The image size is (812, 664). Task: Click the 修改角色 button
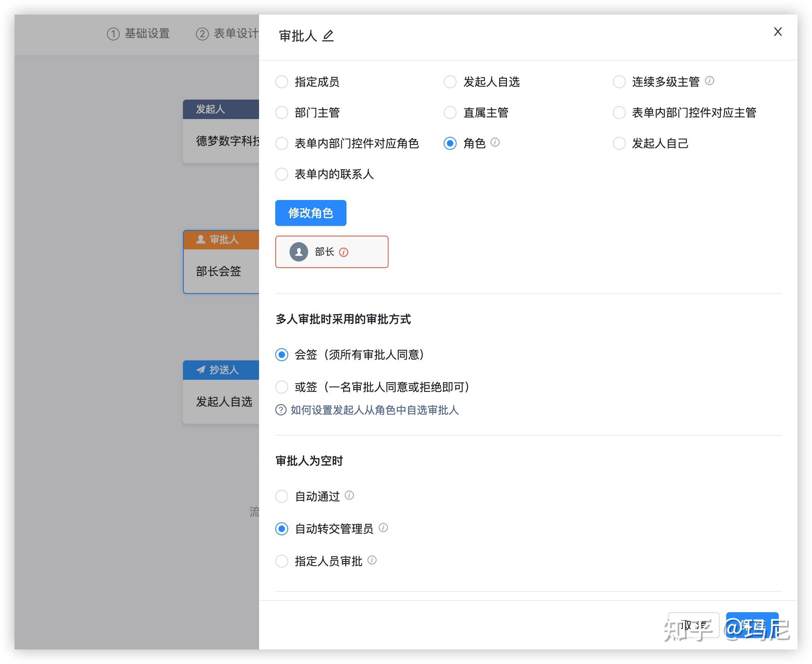[x=310, y=213]
